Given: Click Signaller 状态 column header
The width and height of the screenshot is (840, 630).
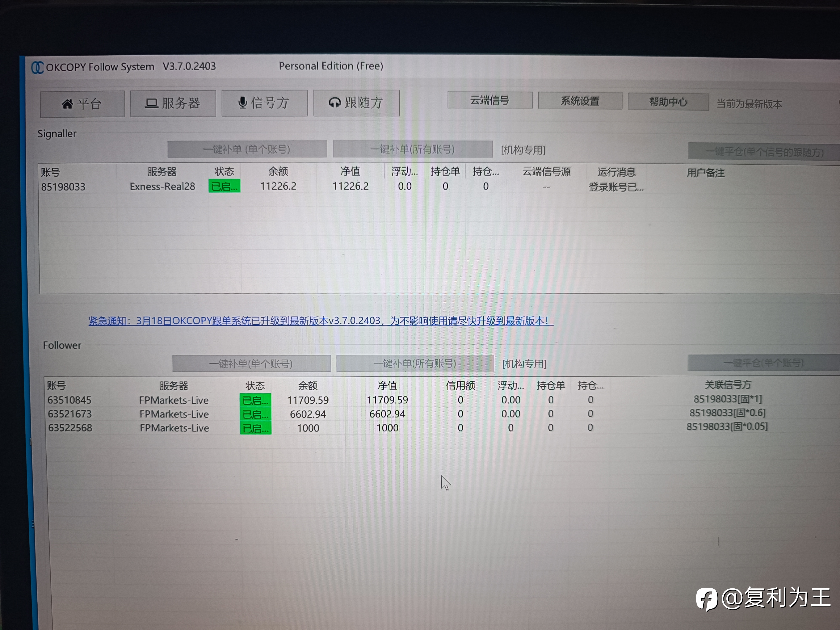Looking at the screenshot, I should point(224,171).
